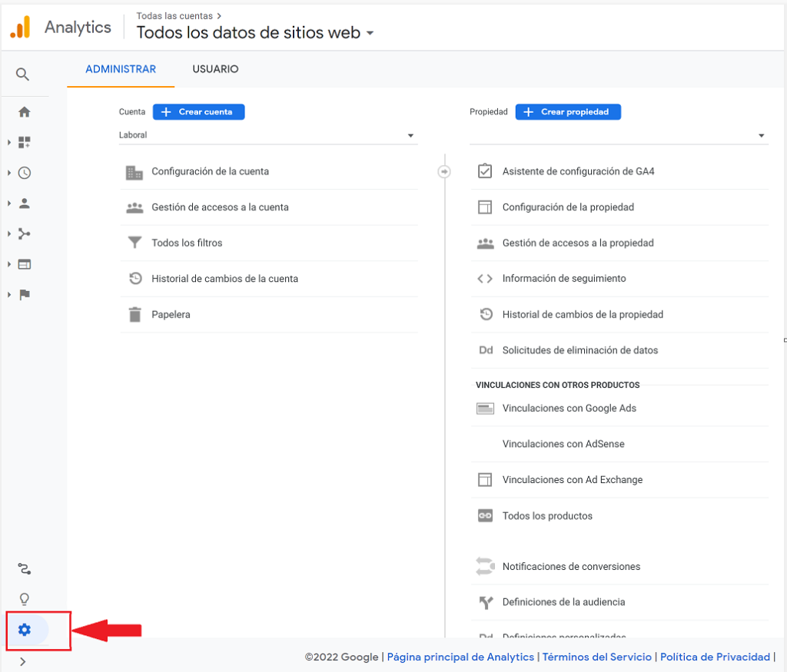The width and height of the screenshot is (787, 672).
Task: Click the Admin gear icon
Action: [24, 629]
